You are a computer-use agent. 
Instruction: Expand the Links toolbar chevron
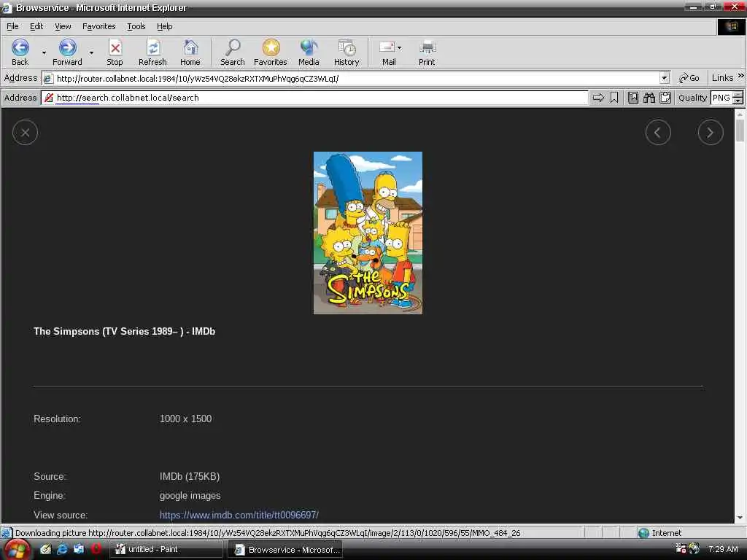[741, 76]
